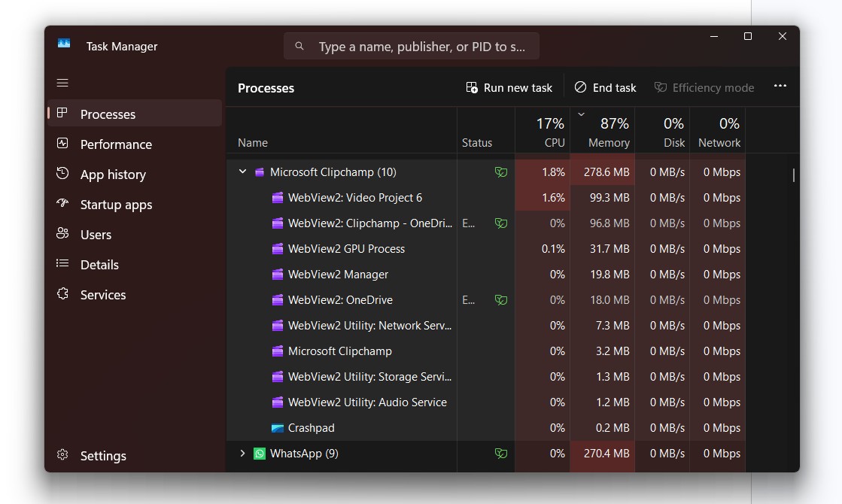This screenshot has width=842, height=504.
Task: Click the leaf icon next to WhatsApp
Action: pos(500,454)
